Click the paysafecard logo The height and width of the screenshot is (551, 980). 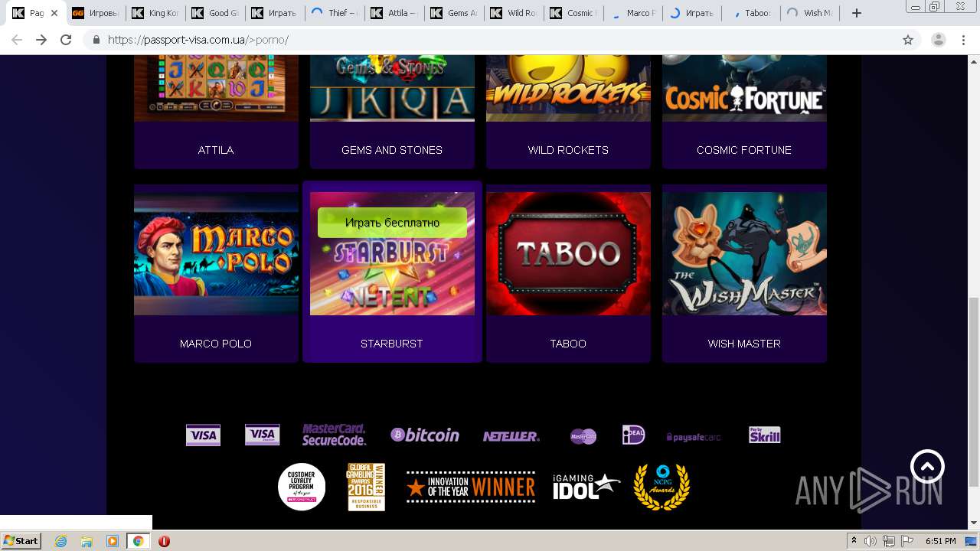694,437
